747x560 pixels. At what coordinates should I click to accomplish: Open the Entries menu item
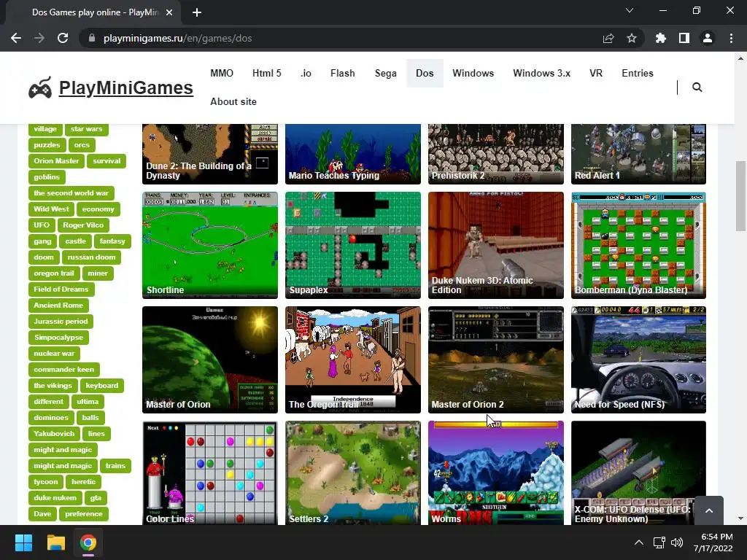coord(638,74)
